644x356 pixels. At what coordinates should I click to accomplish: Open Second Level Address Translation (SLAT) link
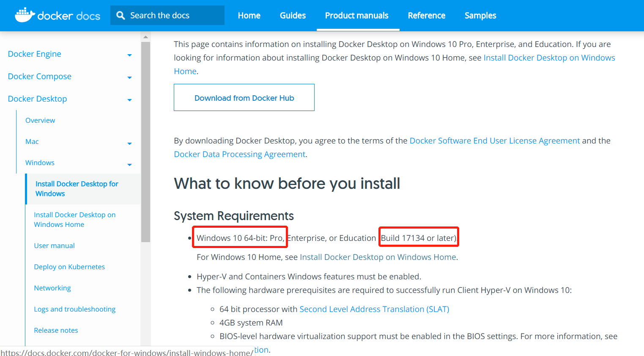click(374, 309)
